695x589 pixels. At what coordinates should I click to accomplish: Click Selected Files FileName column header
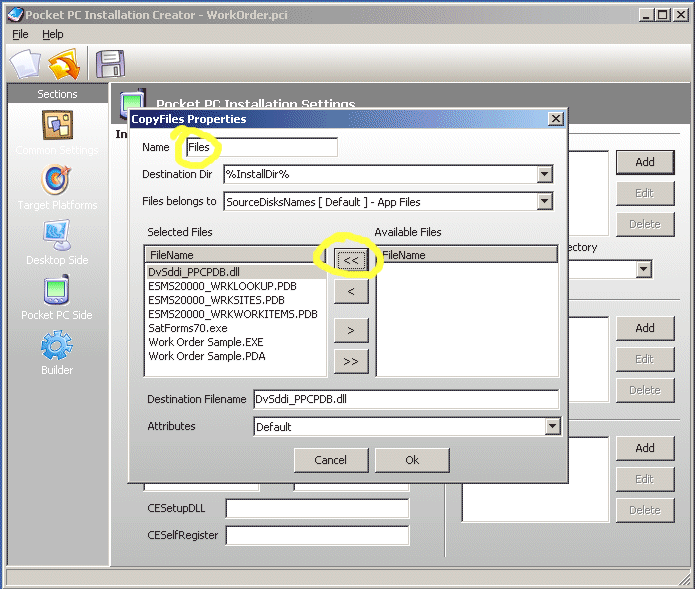tap(236, 255)
